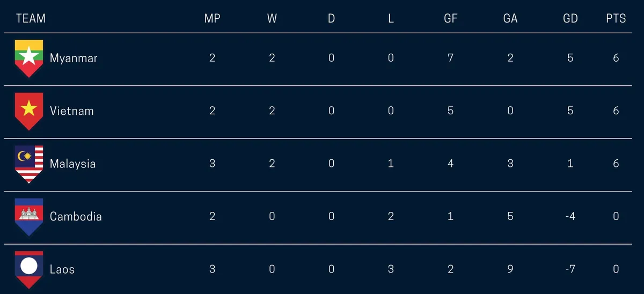
Task: Open the Myanmar team link
Action: point(74,58)
